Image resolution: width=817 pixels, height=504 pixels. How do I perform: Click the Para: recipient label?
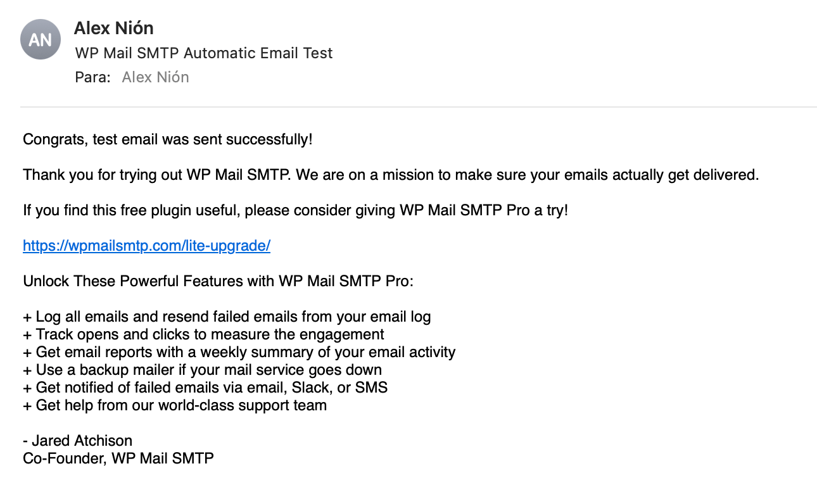tap(92, 77)
